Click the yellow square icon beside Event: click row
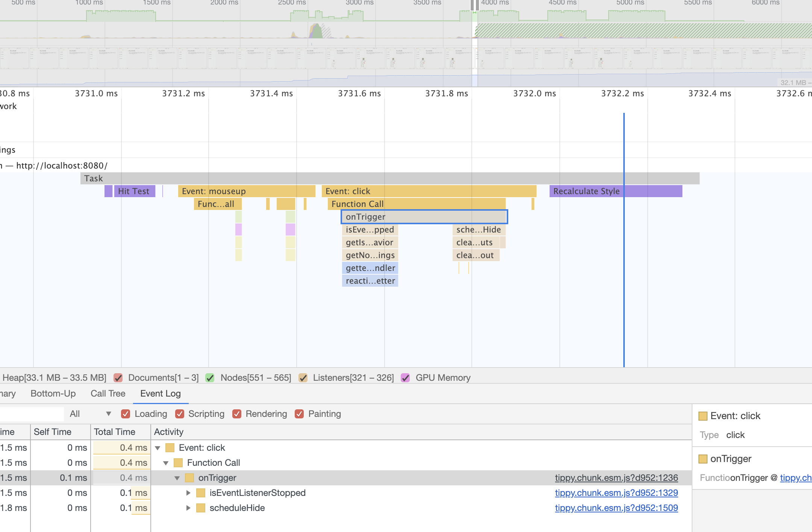812x532 pixels. tap(169, 448)
